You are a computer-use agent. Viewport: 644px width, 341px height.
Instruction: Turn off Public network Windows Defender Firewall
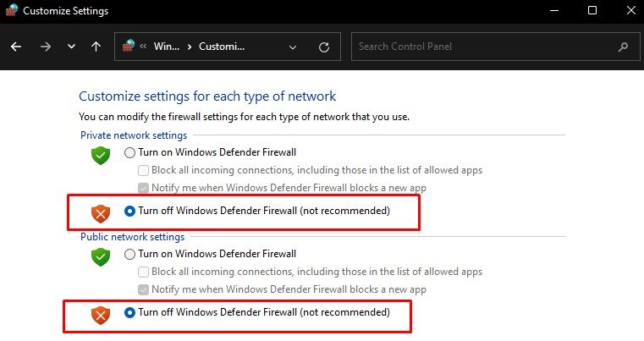coord(129,312)
